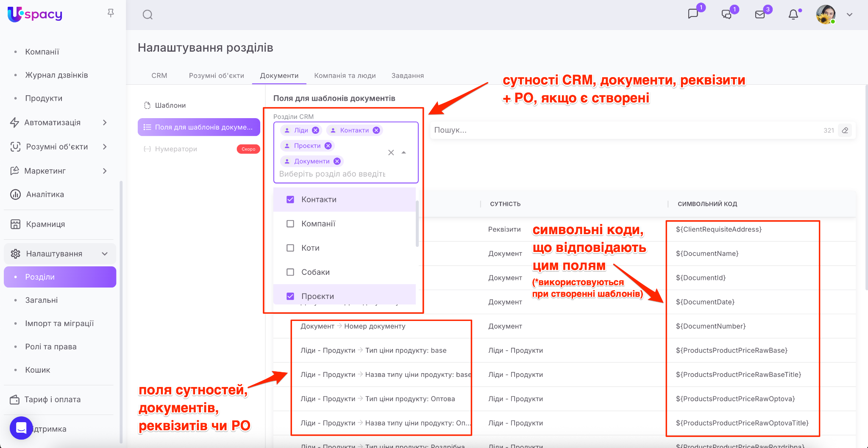Click the Пошук search input field
Viewport: 868px width, 448px height.
pos(623,130)
